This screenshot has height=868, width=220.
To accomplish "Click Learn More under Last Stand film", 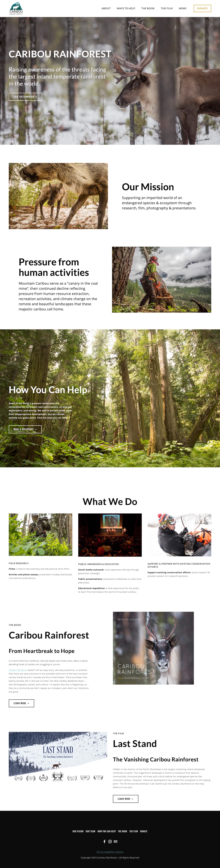I will click(x=126, y=799).
